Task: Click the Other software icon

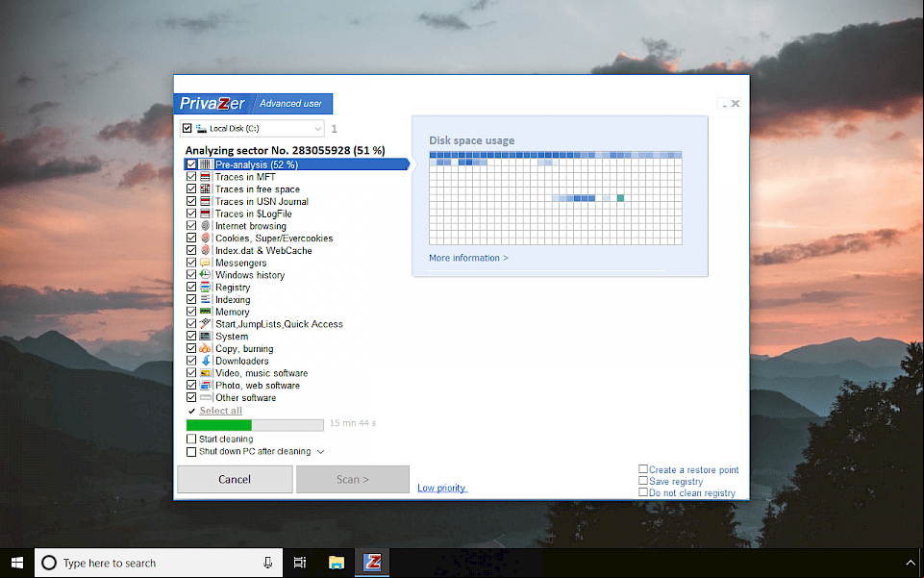Action: pos(205,398)
